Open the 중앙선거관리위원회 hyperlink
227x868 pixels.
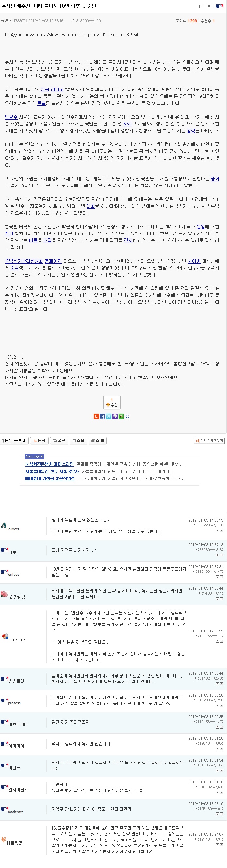click(x=24, y=261)
